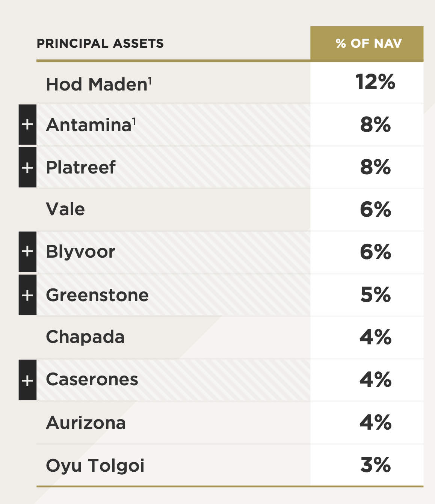Image resolution: width=435 pixels, height=504 pixels.
Task: Open the Greenstone plus expander
Action: 27,295
